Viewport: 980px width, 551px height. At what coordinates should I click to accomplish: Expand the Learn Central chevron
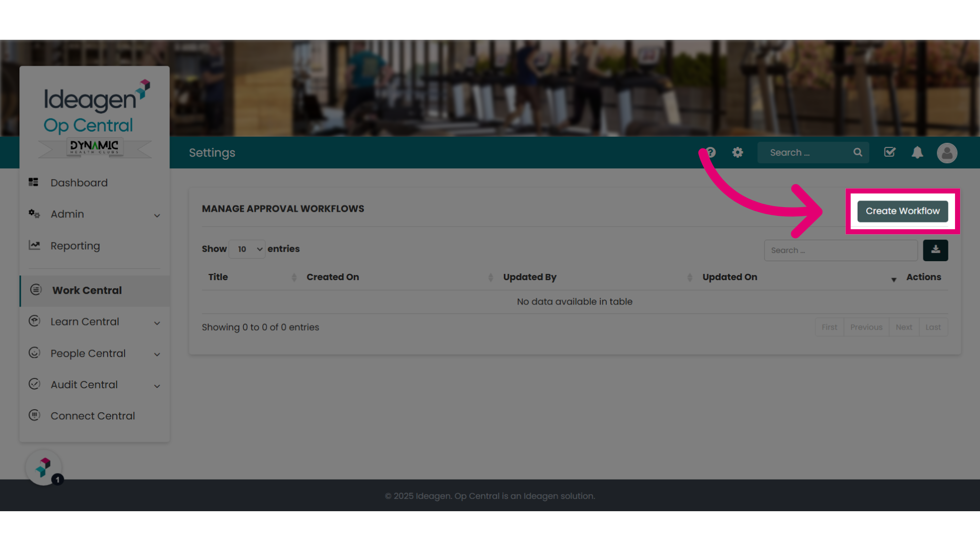pos(157,323)
